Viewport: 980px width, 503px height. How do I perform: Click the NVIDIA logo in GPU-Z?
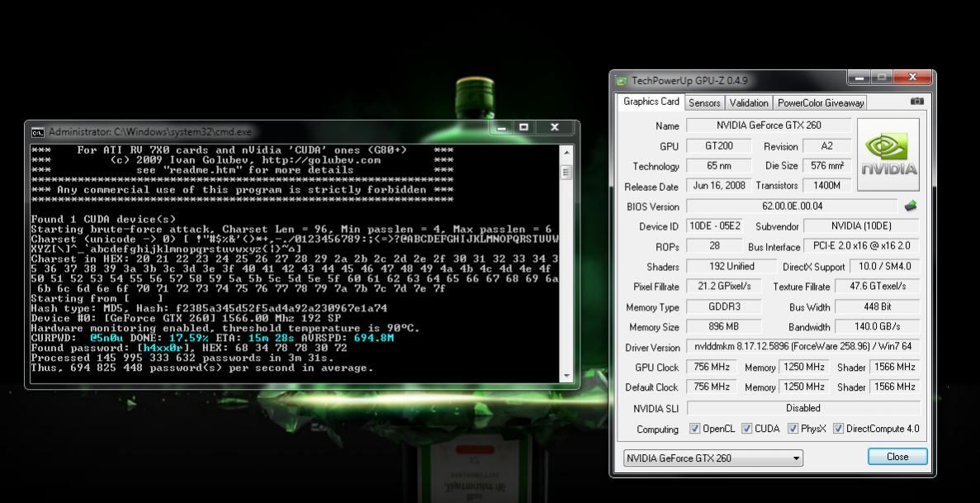(x=888, y=154)
